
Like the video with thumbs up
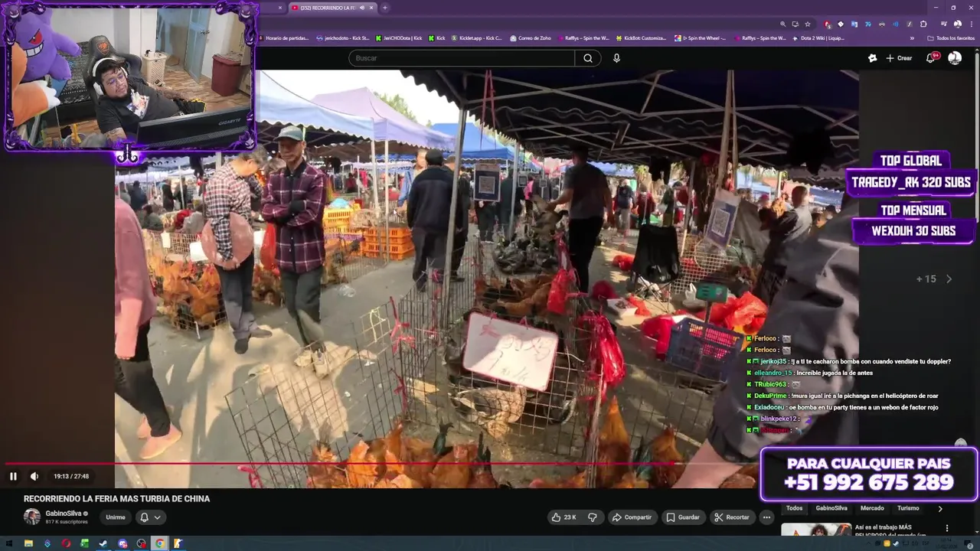coord(563,517)
